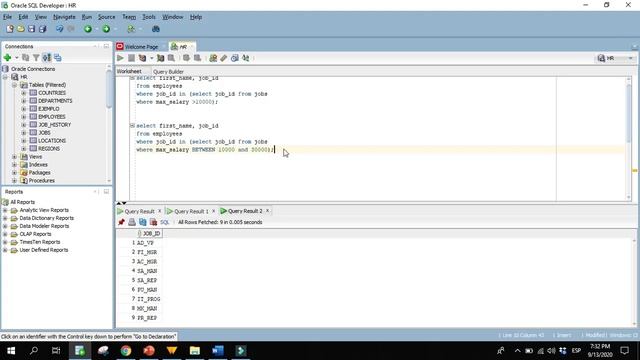Select User Defined Reports item
The height and width of the screenshot is (360, 640).
click(x=44, y=250)
